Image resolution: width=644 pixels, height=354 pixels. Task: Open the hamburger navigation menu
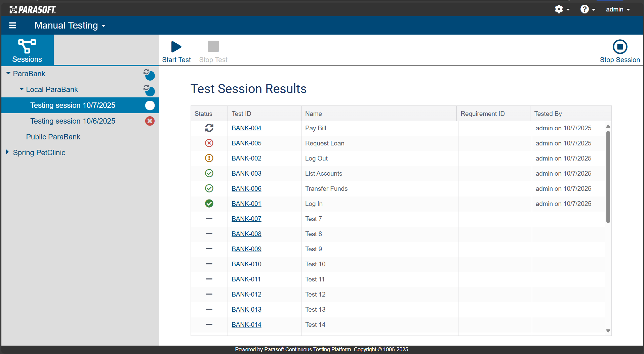coord(12,25)
